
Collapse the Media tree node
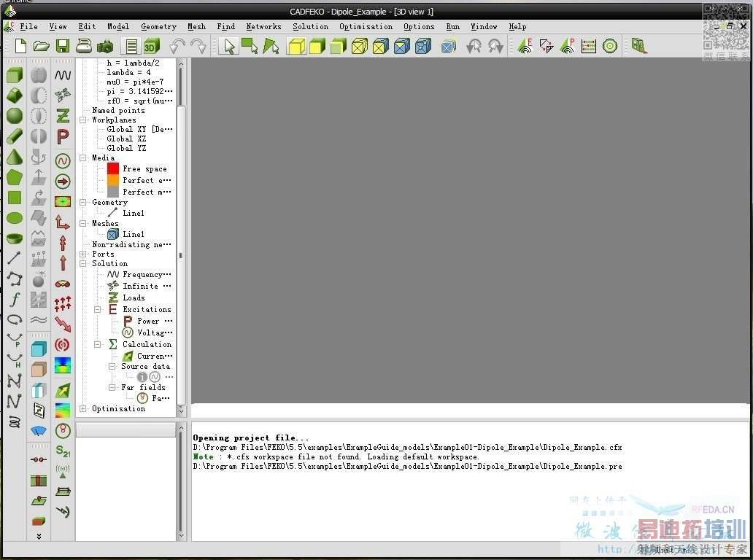click(82, 158)
